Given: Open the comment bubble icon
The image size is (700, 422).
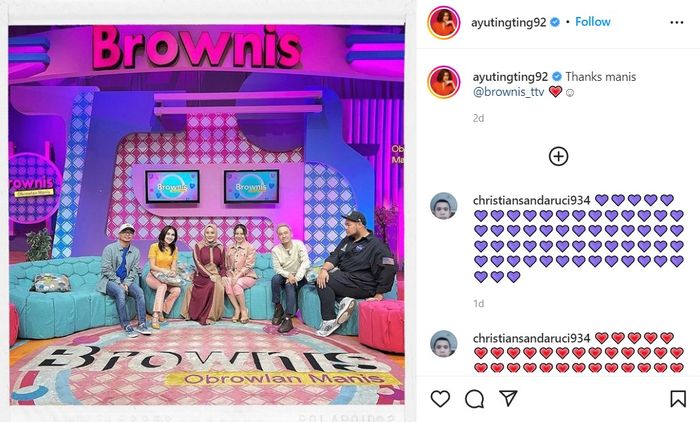Looking at the screenshot, I should pos(474,399).
